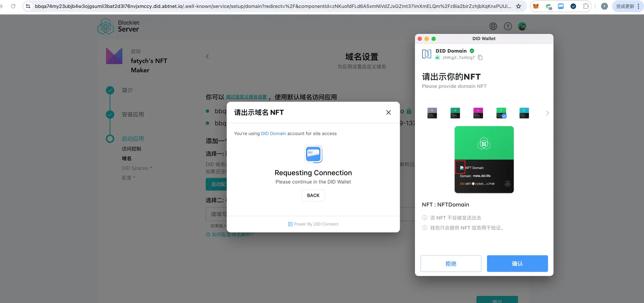Open the blue DID Wallet card extension
Screen dimensions: 644x303
[x=561, y=6]
